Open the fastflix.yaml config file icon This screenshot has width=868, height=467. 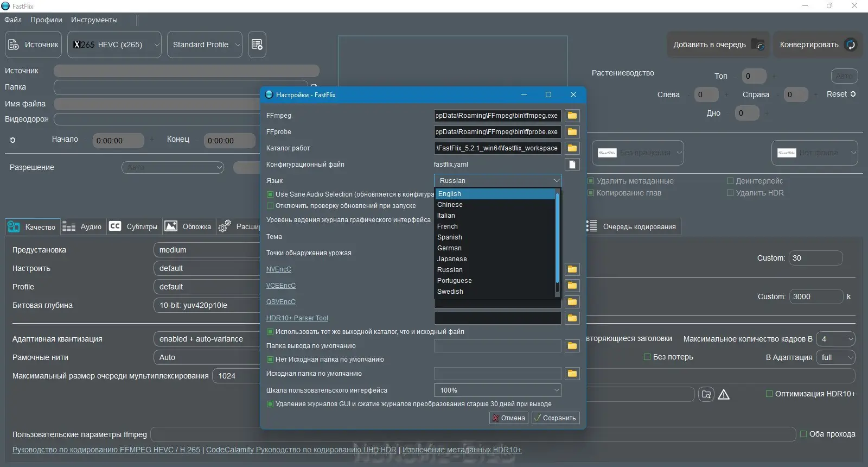coord(572,165)
